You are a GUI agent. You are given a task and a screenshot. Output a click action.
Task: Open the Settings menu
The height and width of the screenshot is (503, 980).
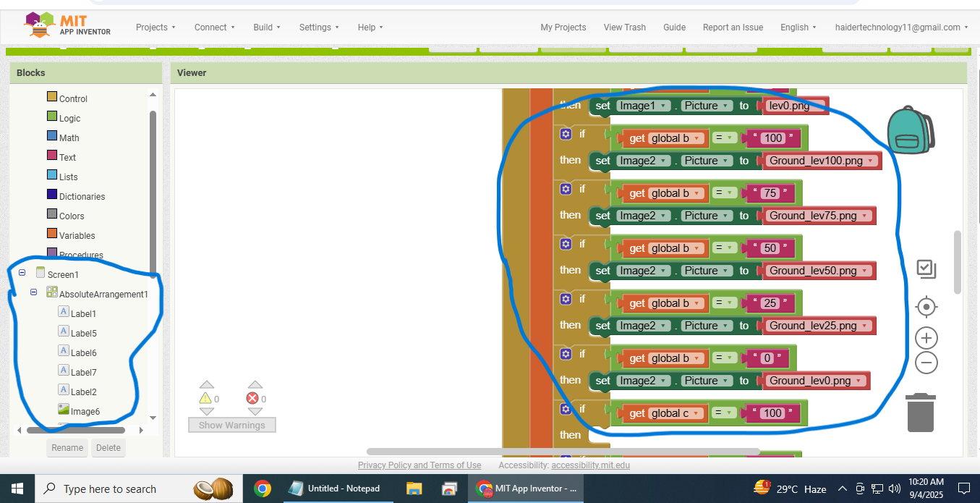(319, 28)
